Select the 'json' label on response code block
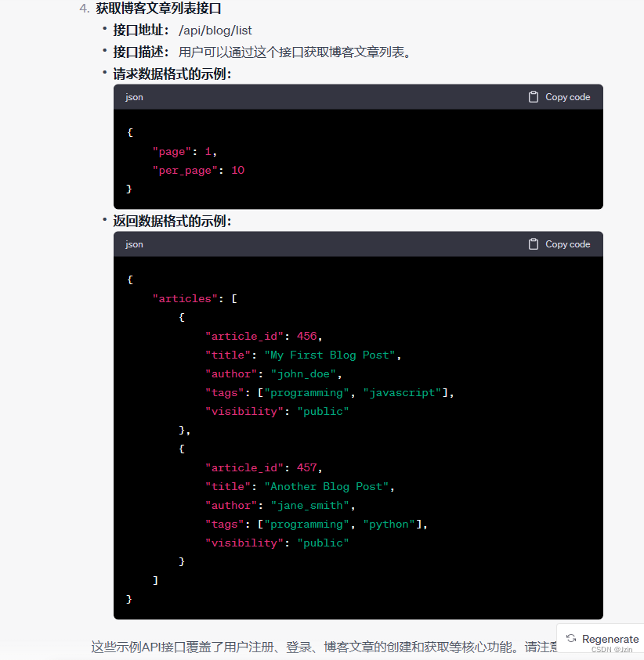The image size is (644, 660). pyautogui.click(x=134, y=243)
